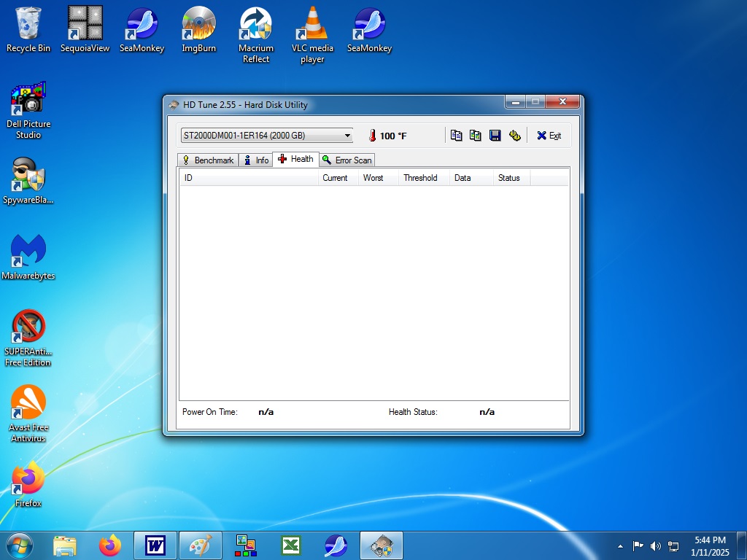The image size is (747, 560).
Task: Select the Health tab
Action: click(x=295, y=159)
